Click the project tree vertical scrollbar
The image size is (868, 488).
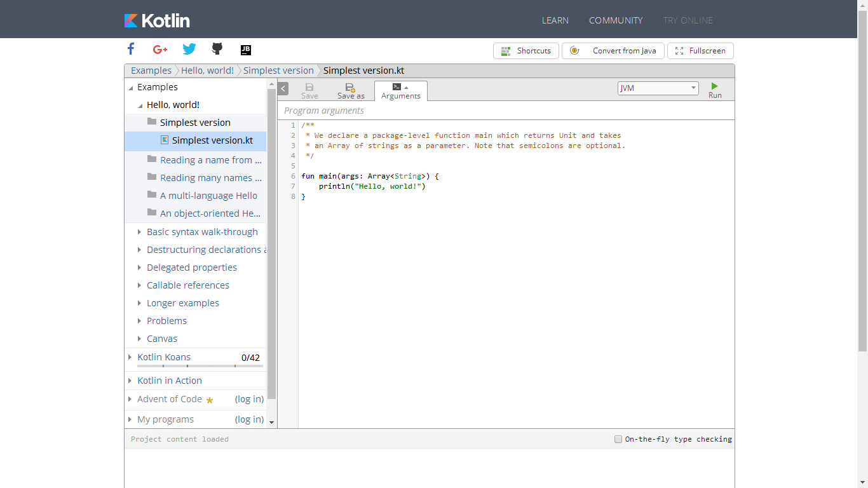click(272, 245)
